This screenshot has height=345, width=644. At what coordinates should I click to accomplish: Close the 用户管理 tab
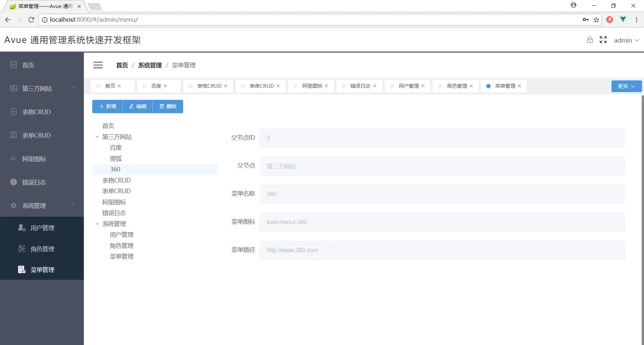(423, 86)
